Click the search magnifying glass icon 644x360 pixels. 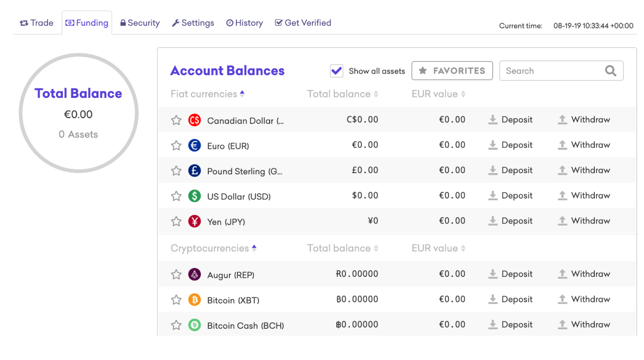[611, 71]
